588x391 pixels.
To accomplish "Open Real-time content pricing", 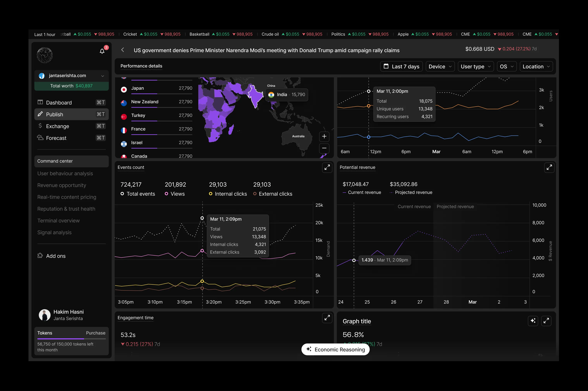I will coord(67,197).
